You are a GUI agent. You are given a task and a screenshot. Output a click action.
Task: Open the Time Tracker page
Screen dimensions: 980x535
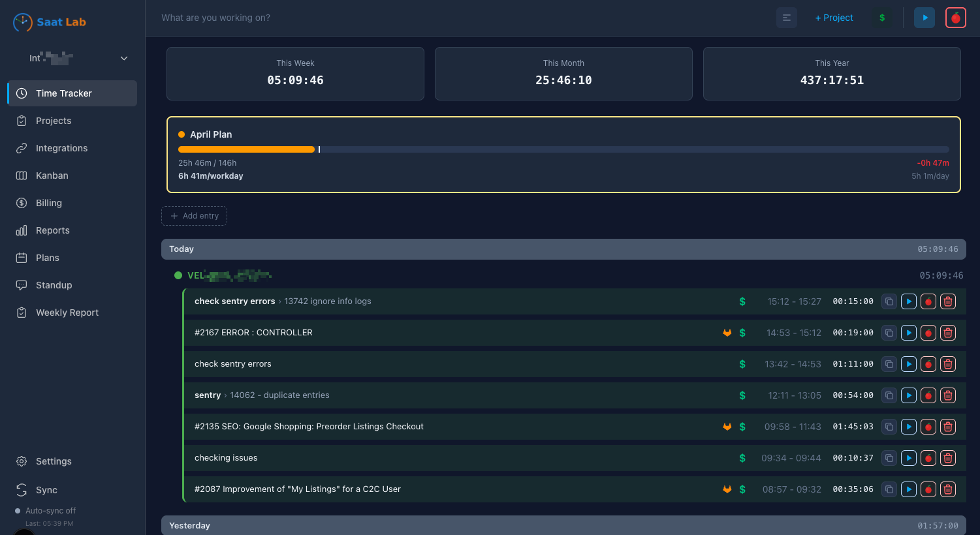click(72, 93)
